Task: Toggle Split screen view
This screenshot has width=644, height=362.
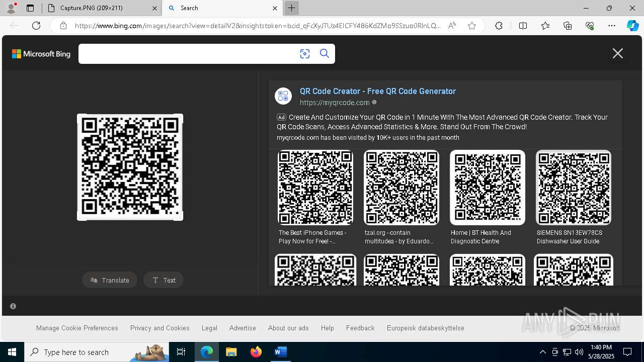Action: [x=523, y=26]
